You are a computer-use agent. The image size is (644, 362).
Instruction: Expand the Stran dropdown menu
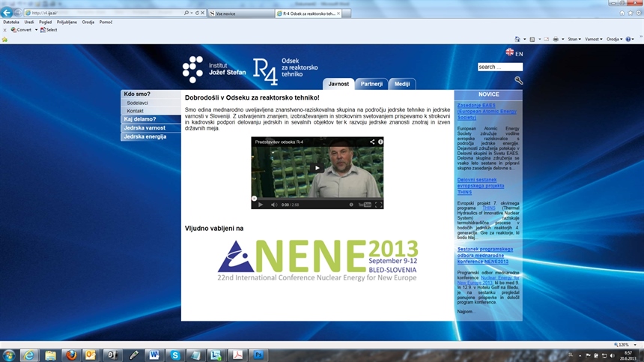coord(574,39)
